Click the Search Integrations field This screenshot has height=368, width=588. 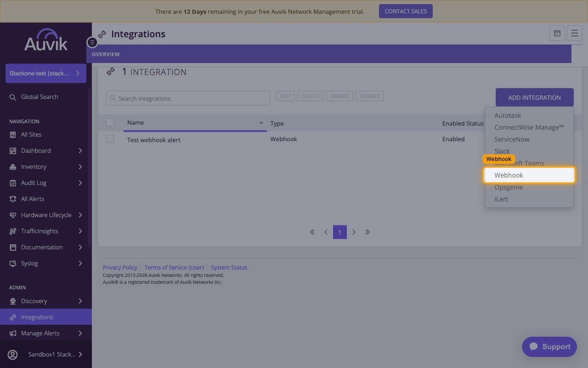[188, 98]
